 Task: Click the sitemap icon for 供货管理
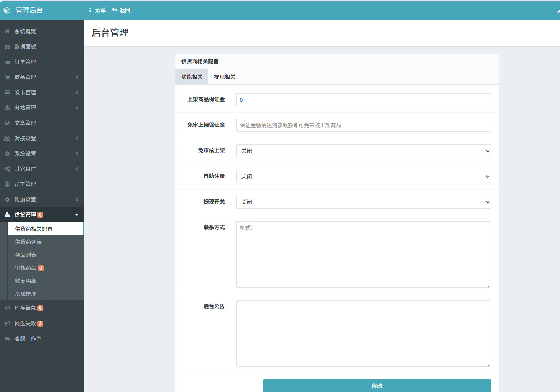(7, 215)
